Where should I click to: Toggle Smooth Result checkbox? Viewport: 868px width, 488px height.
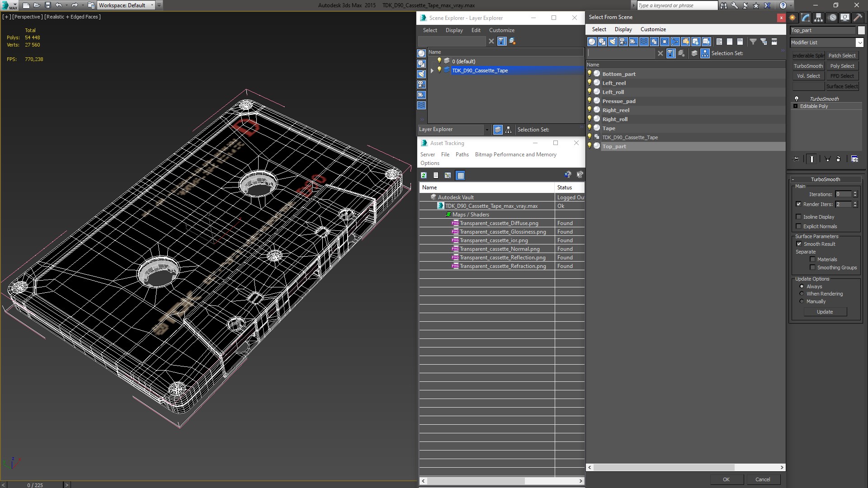(799, 244)
